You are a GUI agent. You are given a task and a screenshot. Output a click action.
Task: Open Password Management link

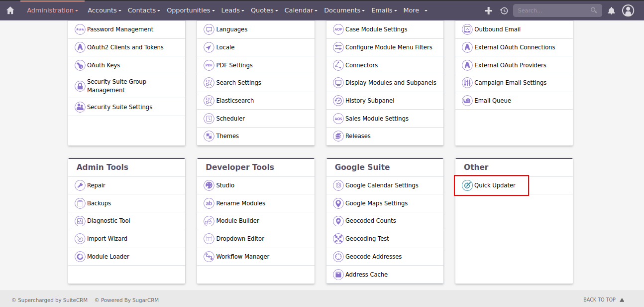(x=120, y=29)
